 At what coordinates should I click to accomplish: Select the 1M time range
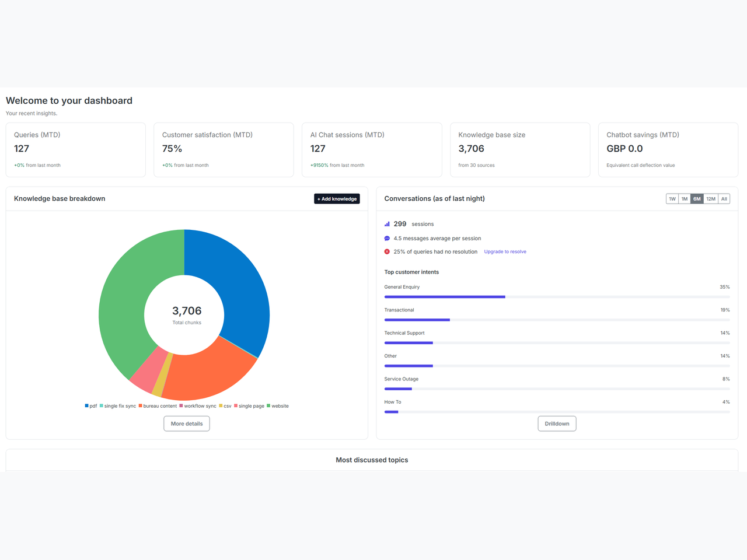pyautogui.click(x=685, y=199)
